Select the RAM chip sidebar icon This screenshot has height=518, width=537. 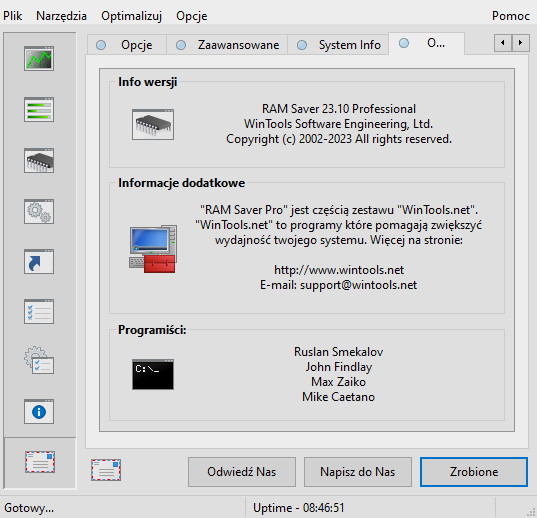tap(39, 161)
